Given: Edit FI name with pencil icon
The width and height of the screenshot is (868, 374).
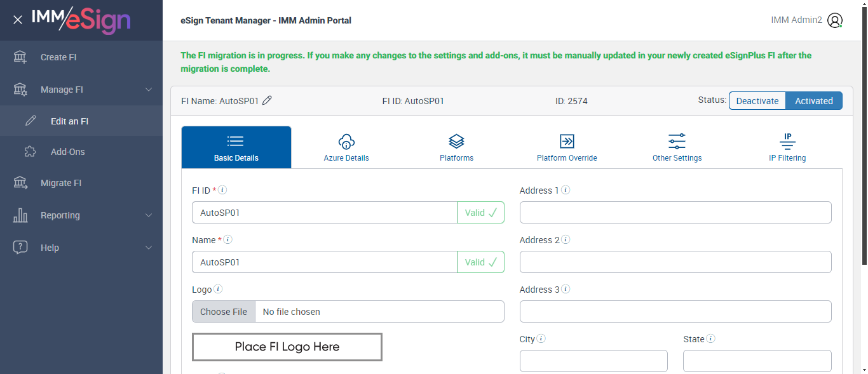Looking at the screenshot, I should (x=267, y=100).
